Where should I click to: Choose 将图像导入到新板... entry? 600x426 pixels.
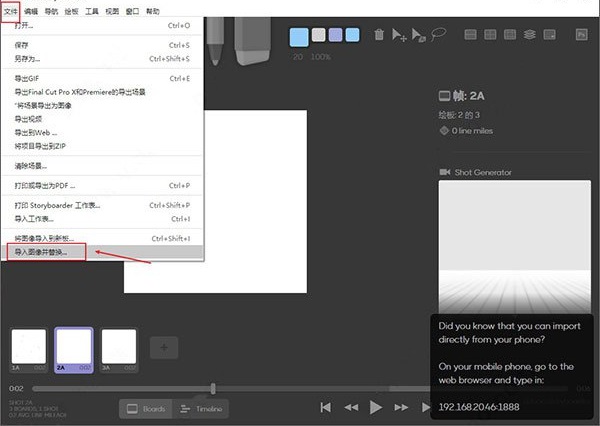[102, 238]
